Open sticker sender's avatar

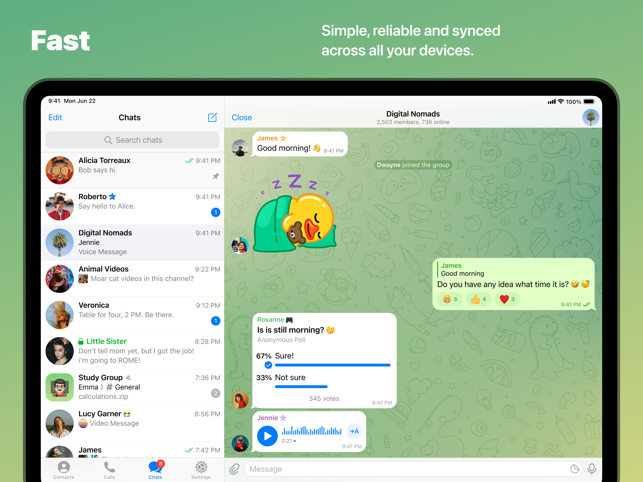pyautogui.click(x=240, y=245)
